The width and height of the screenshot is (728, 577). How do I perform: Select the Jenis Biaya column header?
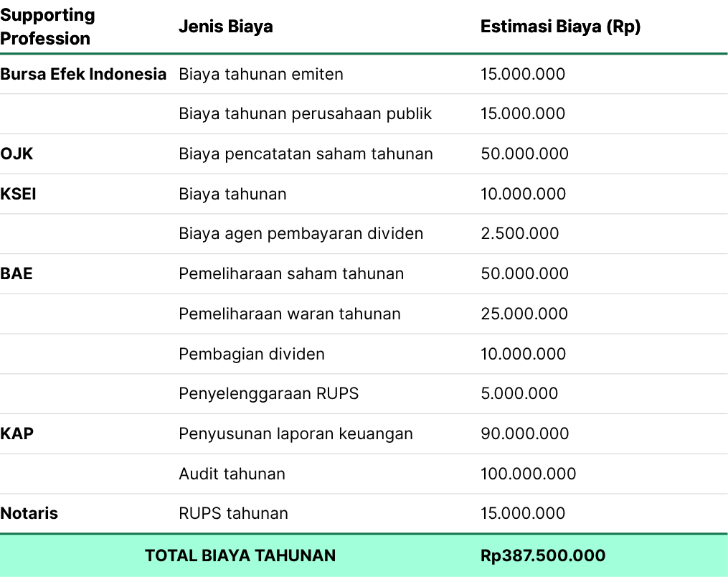tap(226, 27)
